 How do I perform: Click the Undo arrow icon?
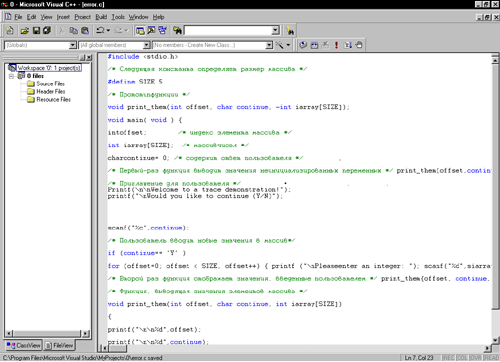click(x=100, y=31)
